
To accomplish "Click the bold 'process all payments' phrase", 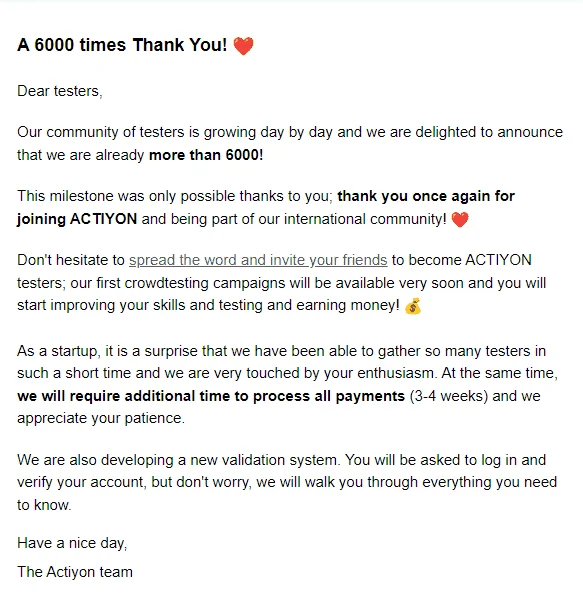I will (x=329, y=396).
